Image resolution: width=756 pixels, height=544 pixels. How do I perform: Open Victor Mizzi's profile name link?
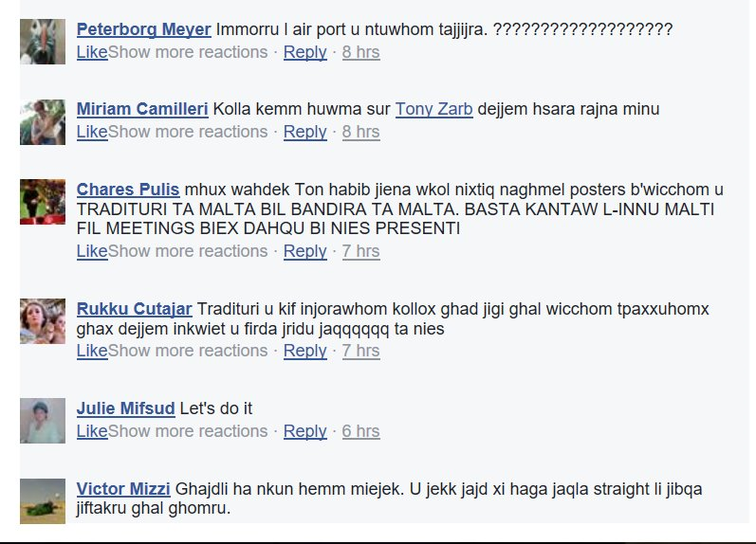click(x=123, y=489)
